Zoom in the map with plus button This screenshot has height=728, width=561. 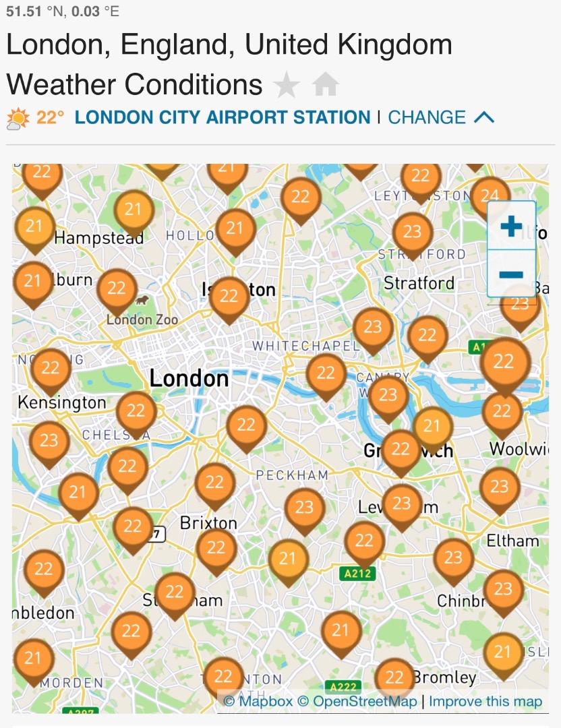511,226
